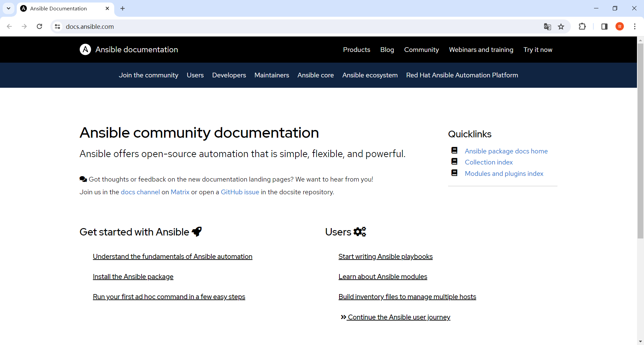Open Webinars and training menu item

coord(481,50)
